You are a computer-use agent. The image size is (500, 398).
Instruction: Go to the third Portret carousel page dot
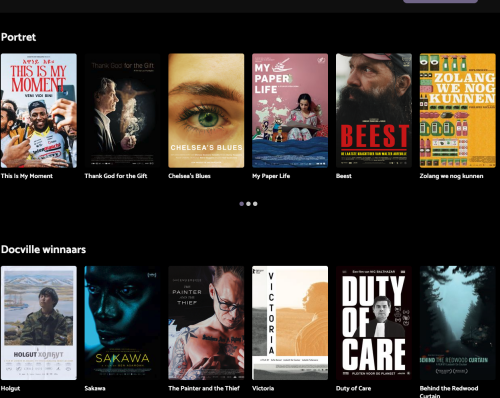[255, 204]
